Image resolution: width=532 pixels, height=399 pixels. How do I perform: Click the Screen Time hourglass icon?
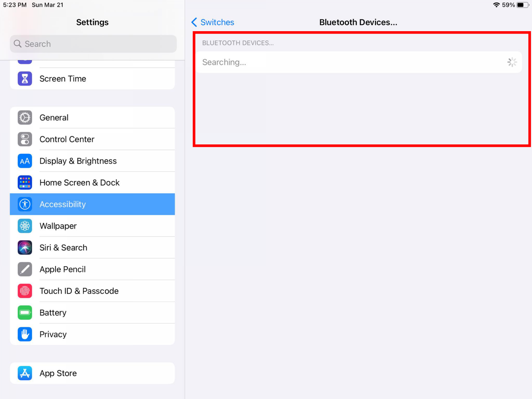point(25,79)
